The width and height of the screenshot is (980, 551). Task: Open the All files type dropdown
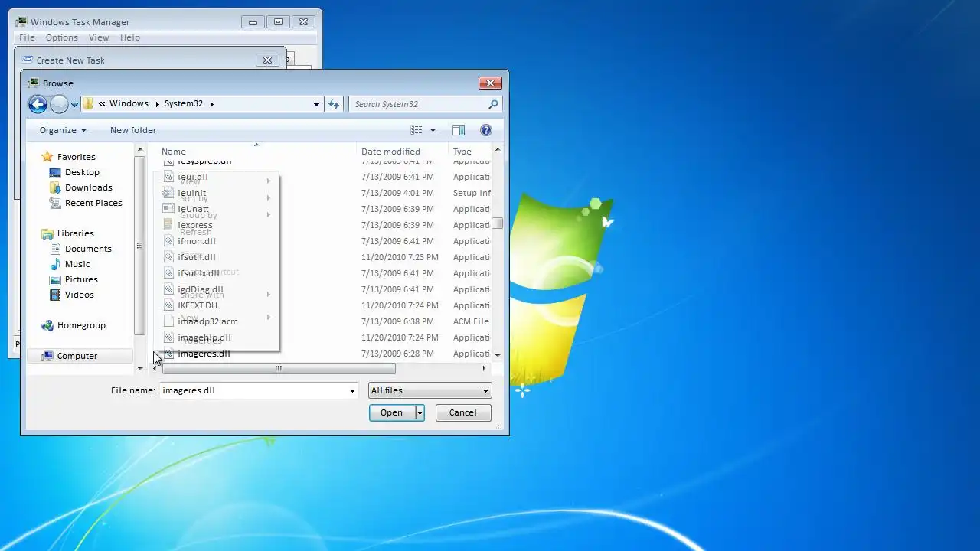pos(430,390)
